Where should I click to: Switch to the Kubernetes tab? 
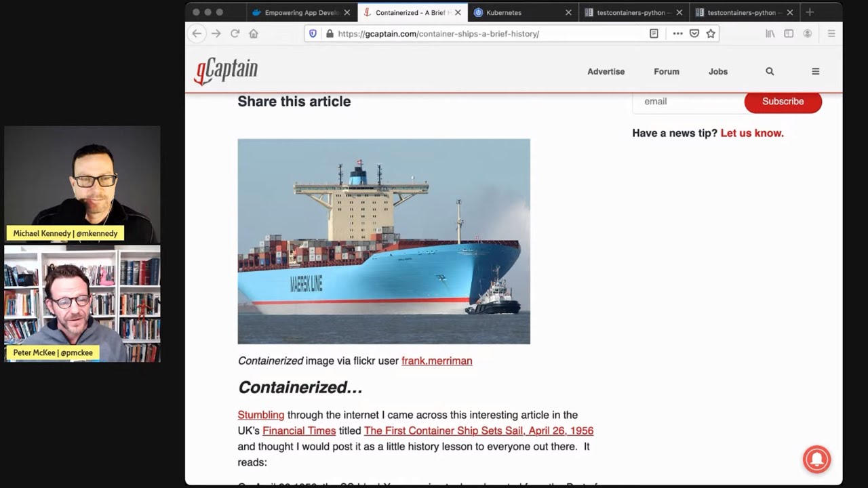point(515,12)
